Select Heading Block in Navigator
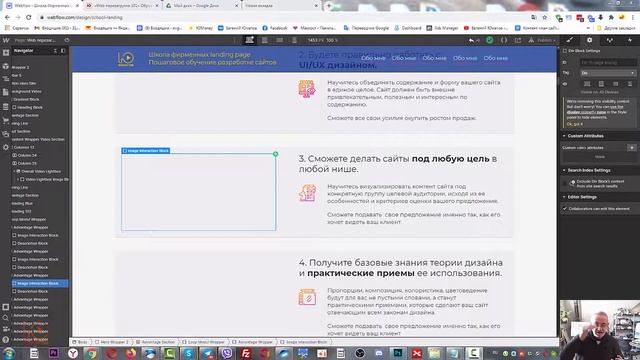Viewport: 640px width, 360px height. tap(30, 107)
